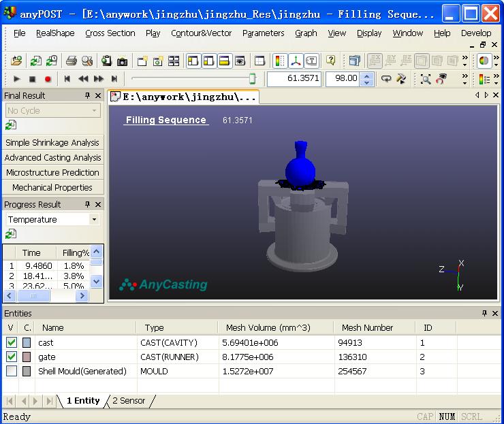Open the Parameters menu
This screenshot has width=504, height=424.
[264, 33]
